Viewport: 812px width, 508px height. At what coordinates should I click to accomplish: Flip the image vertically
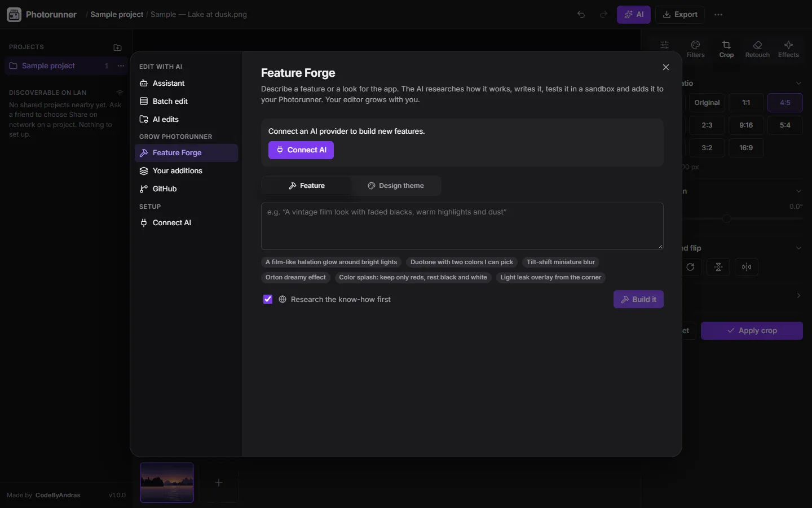718,267
